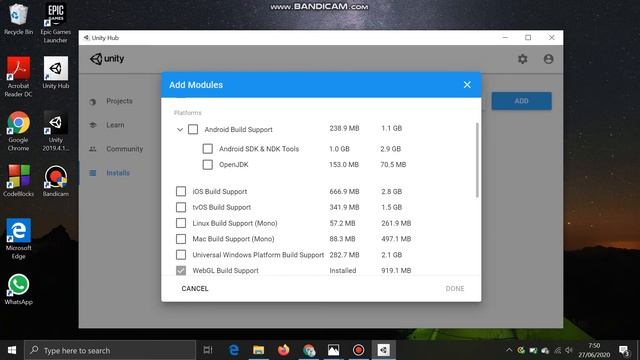The width and height of the screenshot is (640, 360).
Task: Open Firefox from the taskbar
Action: tap(284, 350)
